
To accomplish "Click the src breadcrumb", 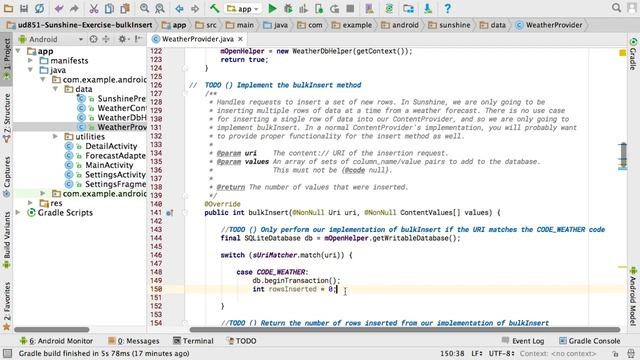I will pyautogui.click(x=207, y=25).
